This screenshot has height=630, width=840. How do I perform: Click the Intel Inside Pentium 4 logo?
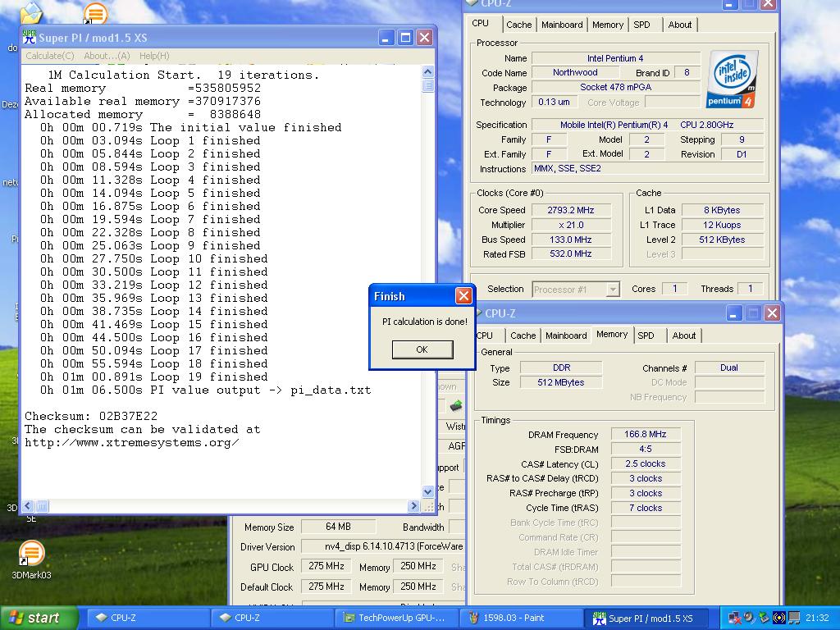pos(733,80)
